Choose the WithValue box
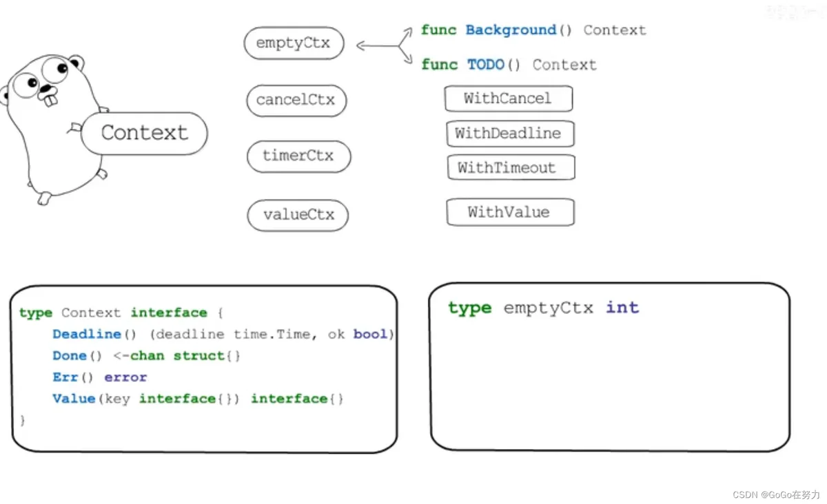Viewport: 827px width, 504px height. click(509, 213)
